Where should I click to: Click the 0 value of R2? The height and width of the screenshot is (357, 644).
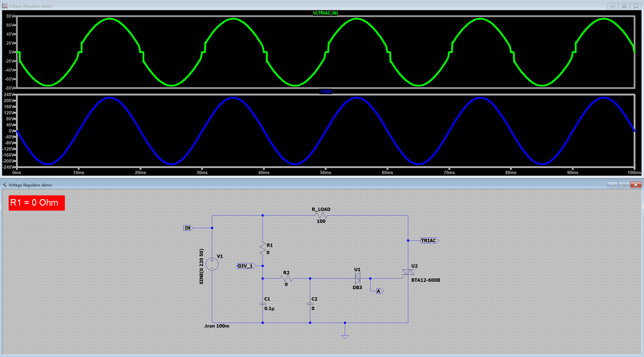tap(286, 284)
